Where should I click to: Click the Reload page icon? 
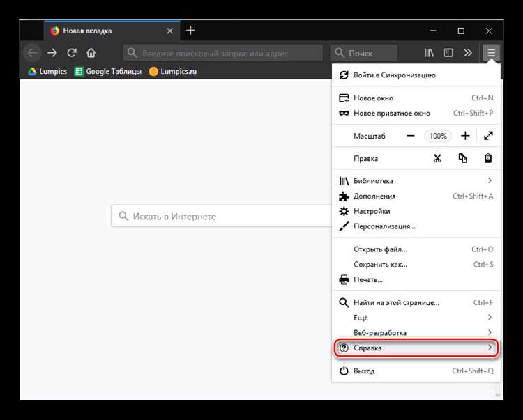[x=72, y=53]
